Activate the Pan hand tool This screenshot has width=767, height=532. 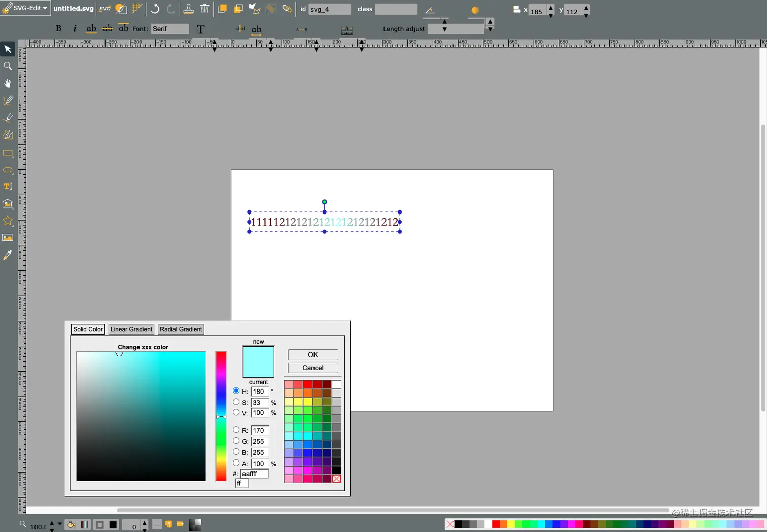point(8,84)
